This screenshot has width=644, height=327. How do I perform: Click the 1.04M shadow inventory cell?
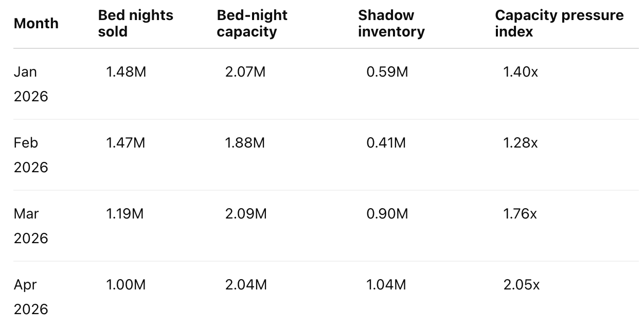coord(386,285)
